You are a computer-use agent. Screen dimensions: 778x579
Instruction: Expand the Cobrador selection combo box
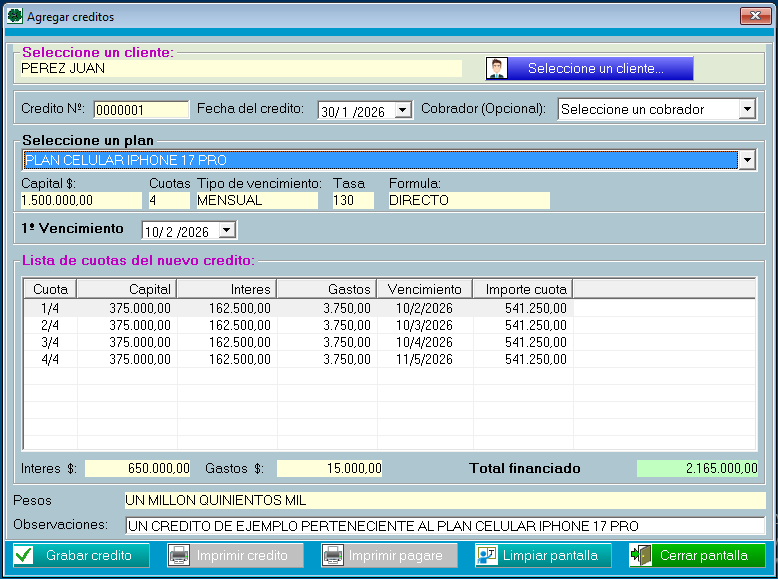746,109
